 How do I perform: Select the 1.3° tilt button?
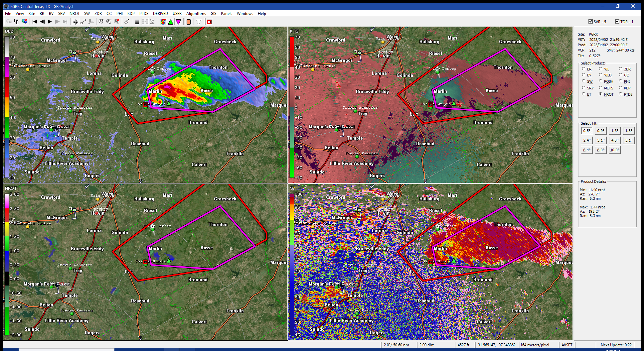[x=615, y=131]
